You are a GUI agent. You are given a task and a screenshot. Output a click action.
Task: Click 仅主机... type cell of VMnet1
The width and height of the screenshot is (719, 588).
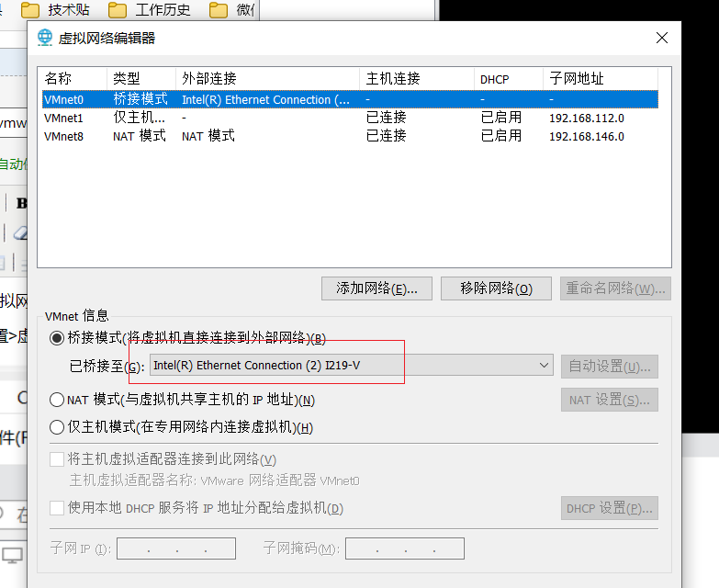(x=139, y=118)
